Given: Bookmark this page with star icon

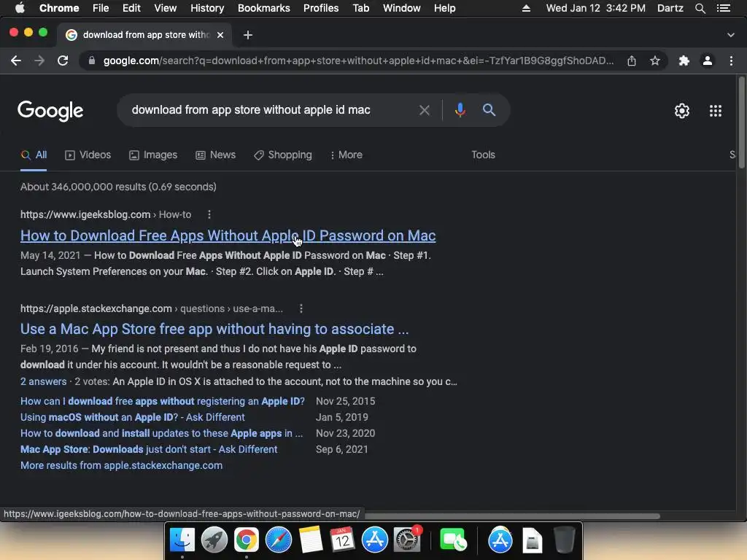Looking at the screenshot, I should [655, 61].
